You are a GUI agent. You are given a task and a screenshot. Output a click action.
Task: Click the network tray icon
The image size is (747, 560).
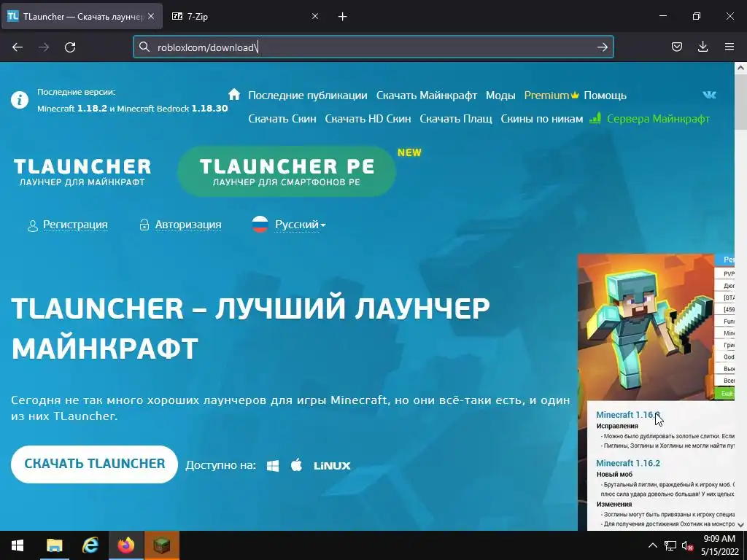click(x=670, y=545)
